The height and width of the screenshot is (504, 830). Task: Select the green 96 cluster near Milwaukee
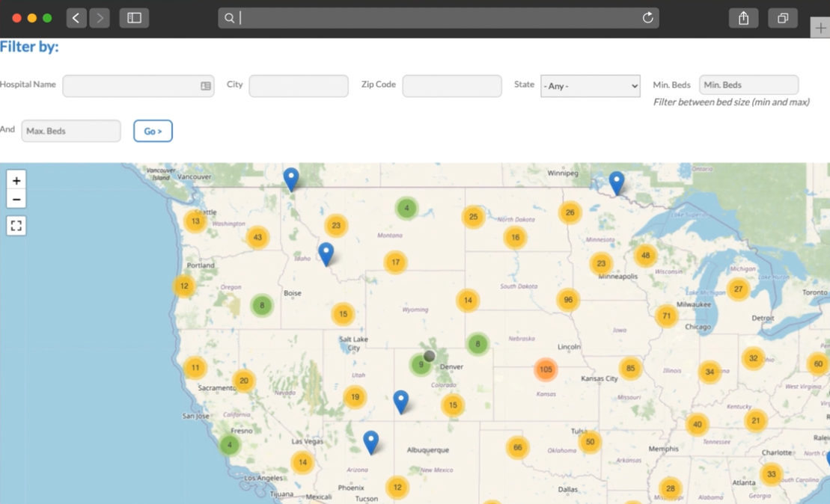(x=567, y=299)
